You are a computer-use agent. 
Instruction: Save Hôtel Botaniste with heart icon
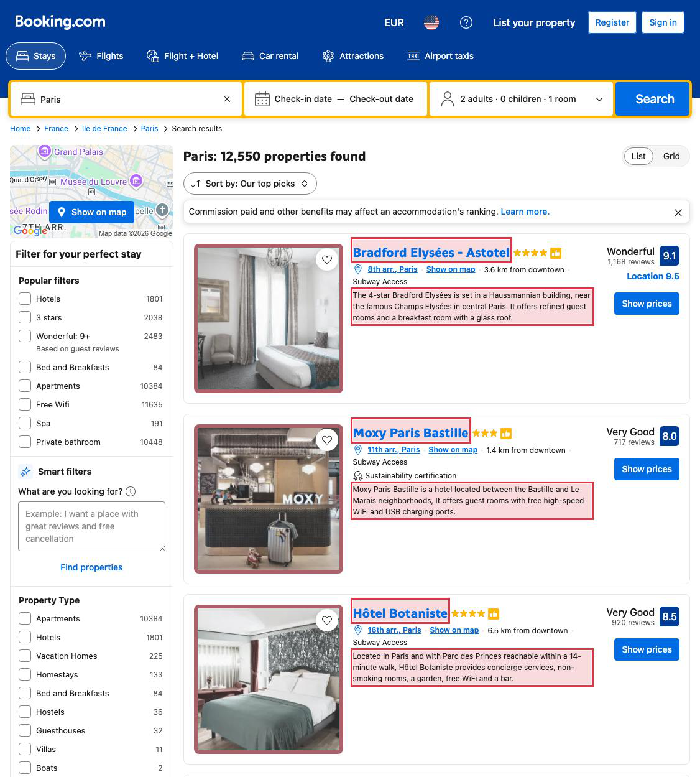tap(327, 620)
